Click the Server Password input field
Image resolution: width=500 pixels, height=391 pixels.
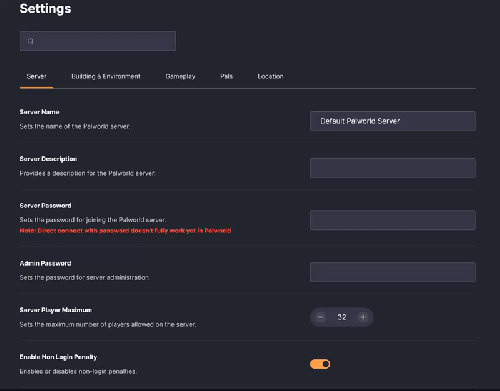click(x=393, y=220)
